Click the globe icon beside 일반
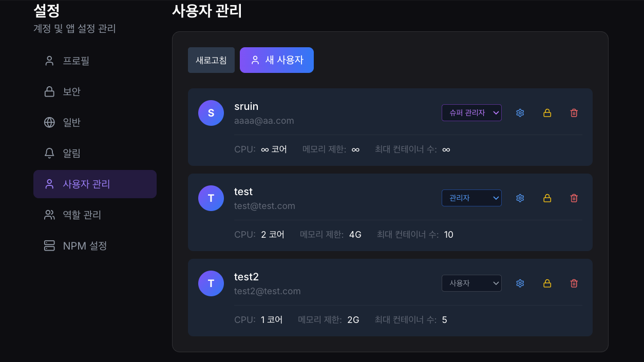The height and width of the screenshot is (362, 644). pos(49,122)
